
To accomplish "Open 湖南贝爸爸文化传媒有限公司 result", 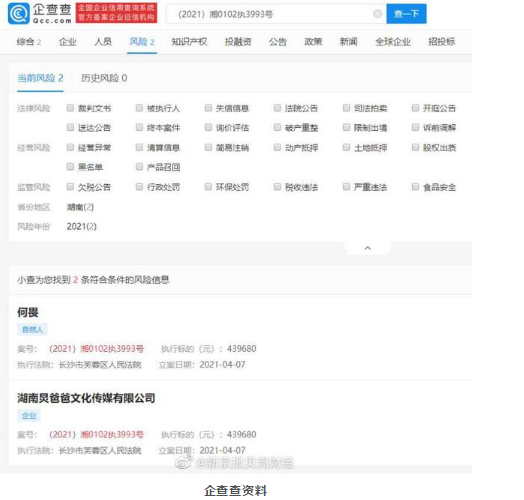I will click(86, 398).
